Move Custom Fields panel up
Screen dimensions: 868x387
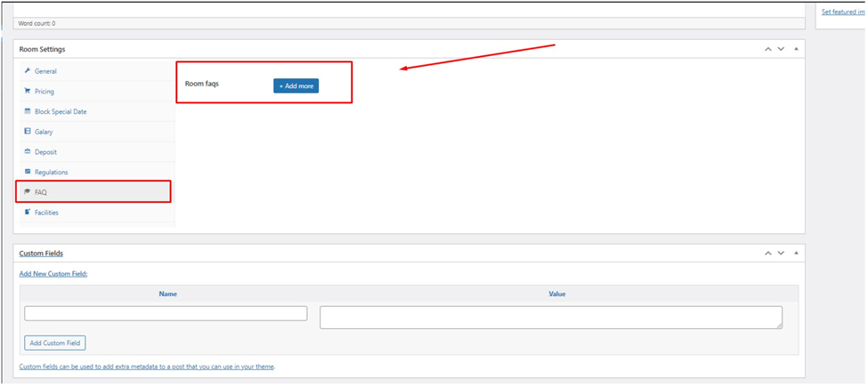tap(768, 254)
